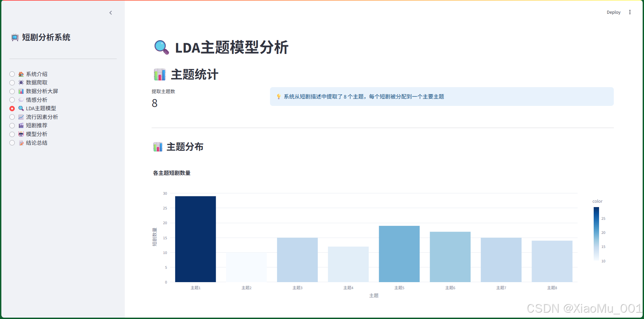Click the bar chart icon next to 主题统计
The width and height of the screenshot is (644, 319).
tap(159, 74)
